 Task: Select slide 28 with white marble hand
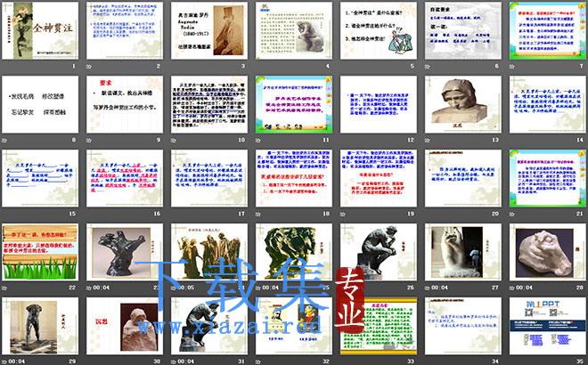coord(548,252)
